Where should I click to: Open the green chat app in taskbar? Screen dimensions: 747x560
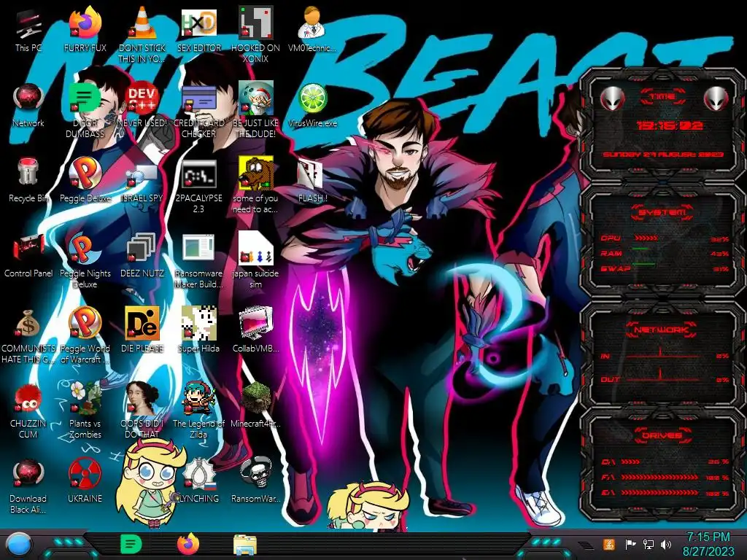[x=131, y=544]
